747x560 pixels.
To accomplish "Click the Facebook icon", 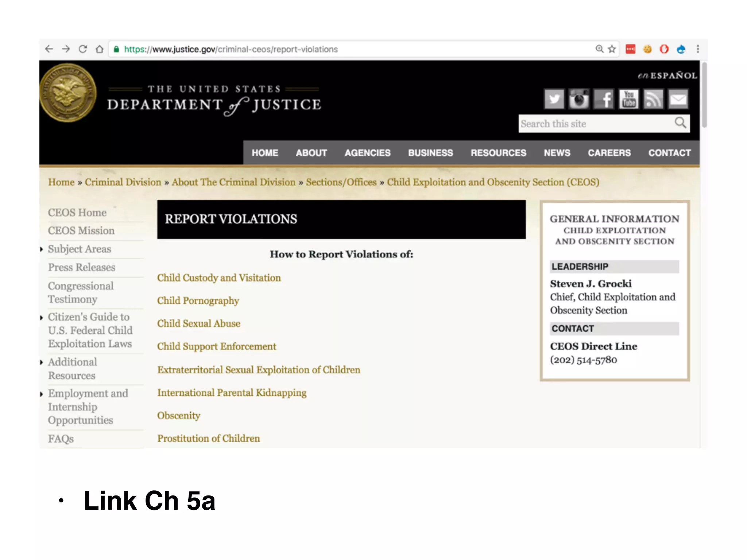I will pos(604,99).
